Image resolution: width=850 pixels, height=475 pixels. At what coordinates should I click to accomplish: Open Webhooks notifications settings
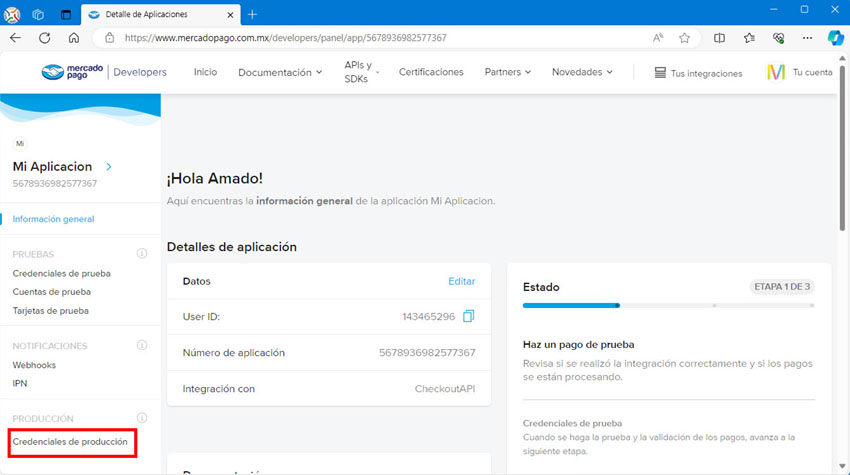34,365
